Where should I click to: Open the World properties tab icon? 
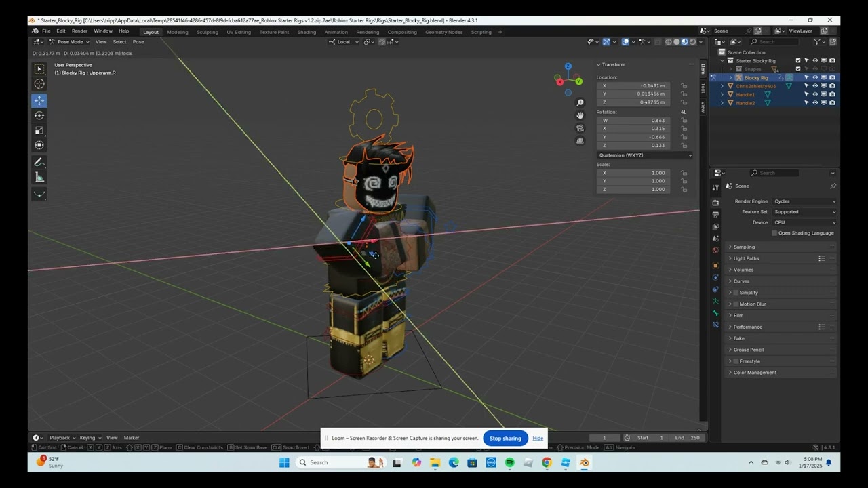(x=715, y=251)
